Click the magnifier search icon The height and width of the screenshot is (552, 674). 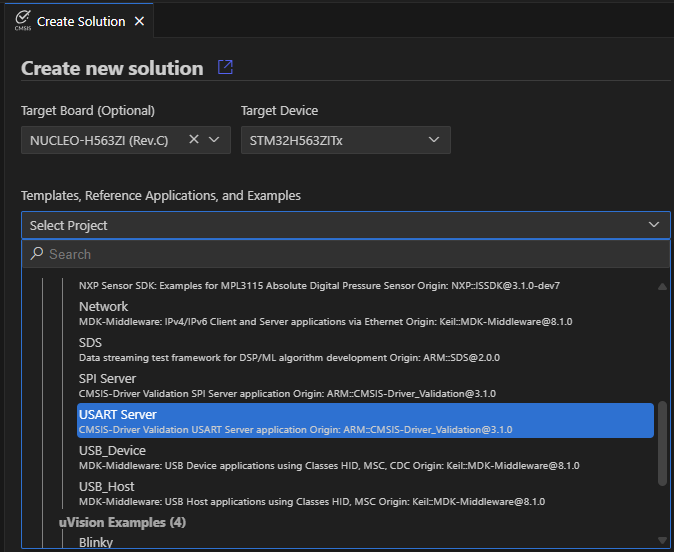pos(38,254)
